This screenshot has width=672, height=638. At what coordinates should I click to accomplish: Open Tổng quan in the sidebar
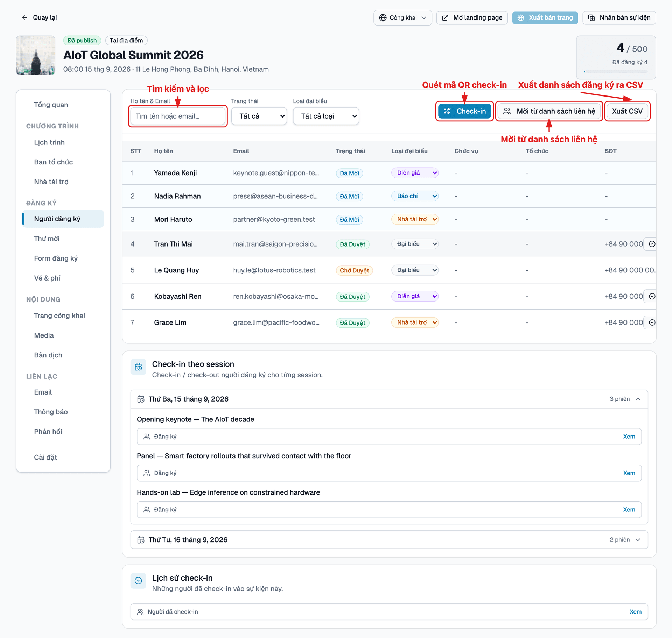[51, 105]
